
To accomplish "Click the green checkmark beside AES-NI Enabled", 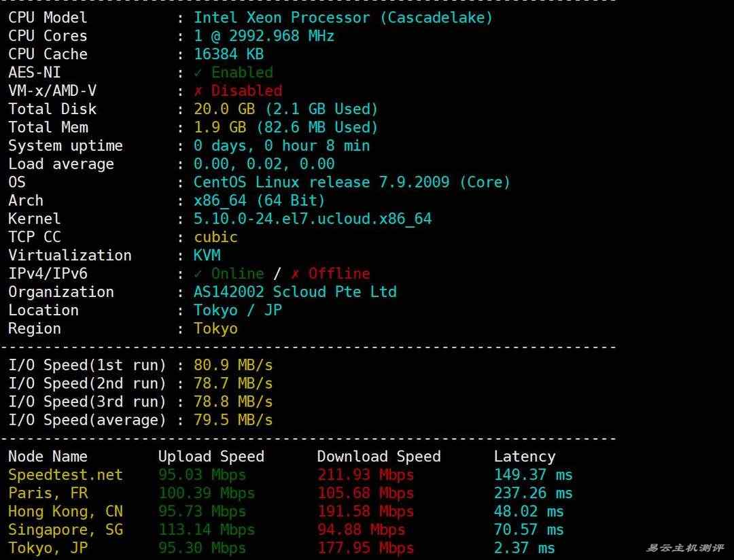I will coord(198,73).
